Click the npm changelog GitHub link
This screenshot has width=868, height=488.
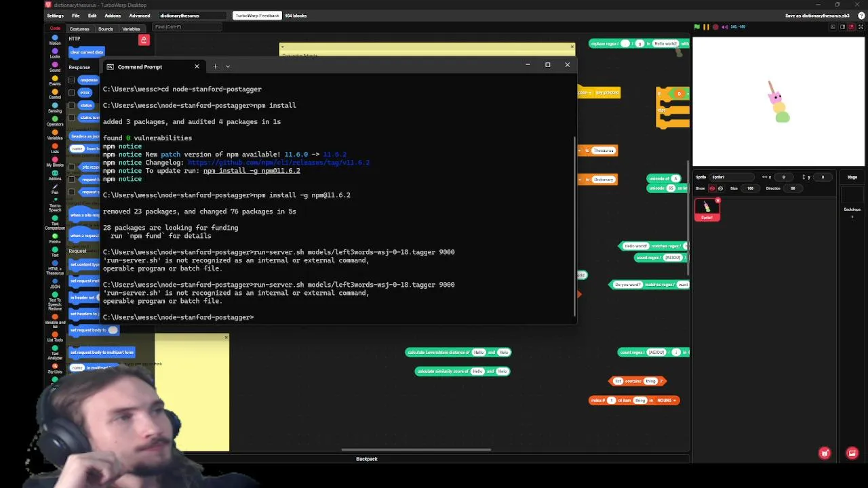pyautogui.click(x=279, y=163)
